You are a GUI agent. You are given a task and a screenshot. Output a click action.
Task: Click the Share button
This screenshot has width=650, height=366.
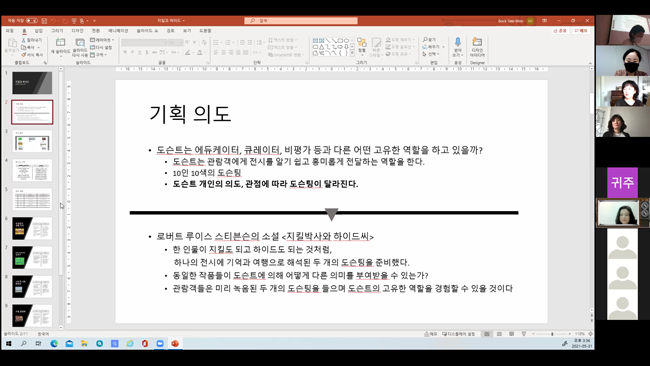point(560,31)
